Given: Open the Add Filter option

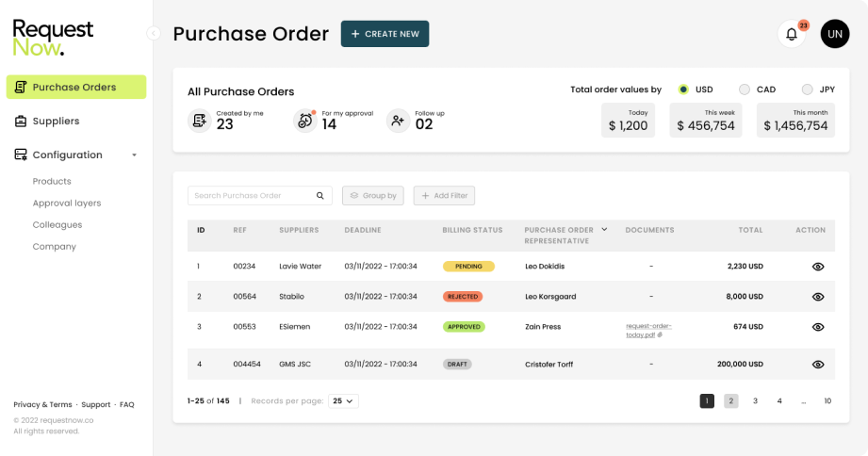Looking at the screenshot, I should pyautogui.click(x=444, y=195).
